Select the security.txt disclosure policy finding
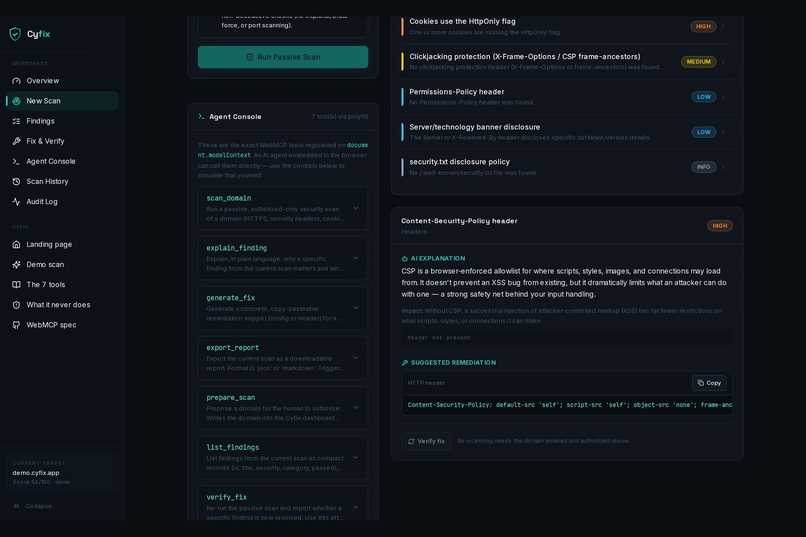This screenshot has width=806, height=537. point(566,167)
